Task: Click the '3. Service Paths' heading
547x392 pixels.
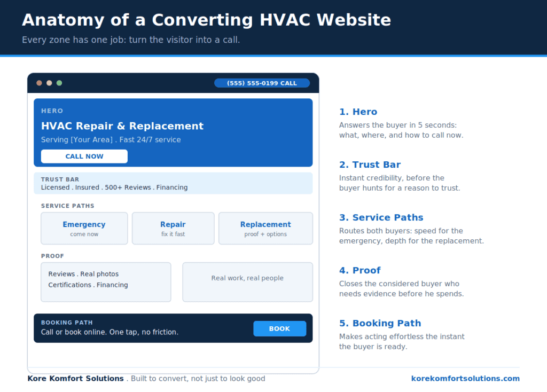Action: 381,217
